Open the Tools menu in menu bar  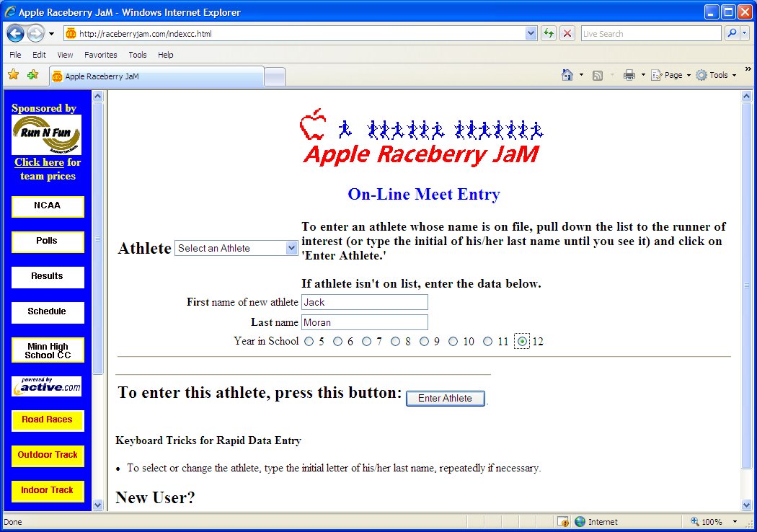pyautogui.click(x=137, y=55)
